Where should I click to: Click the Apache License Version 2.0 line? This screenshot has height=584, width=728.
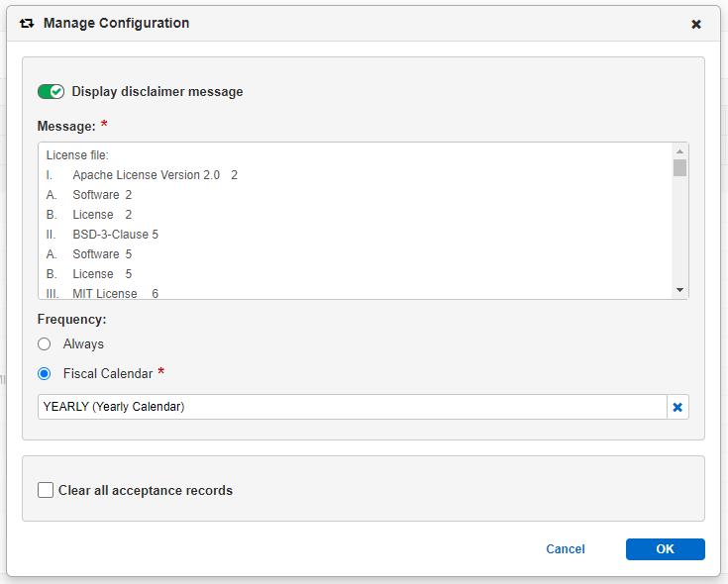pyautogui.click(x=147, y=175)
